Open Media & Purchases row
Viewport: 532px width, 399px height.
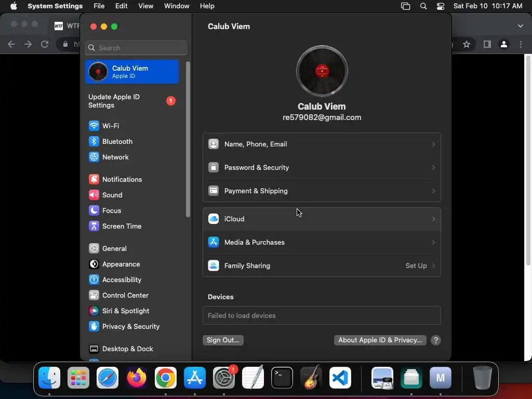[x=322, y=243]
